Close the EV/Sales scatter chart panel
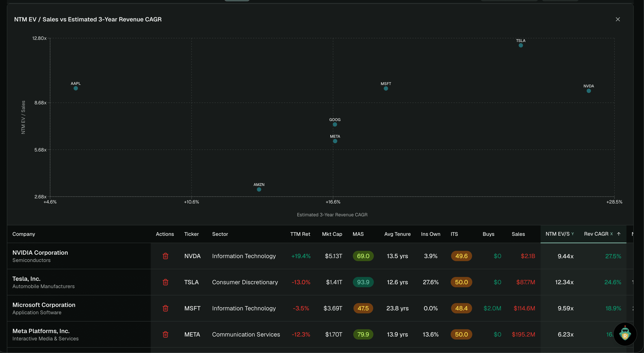Viewport: 644px width, 353px height. tap(617, 19)
